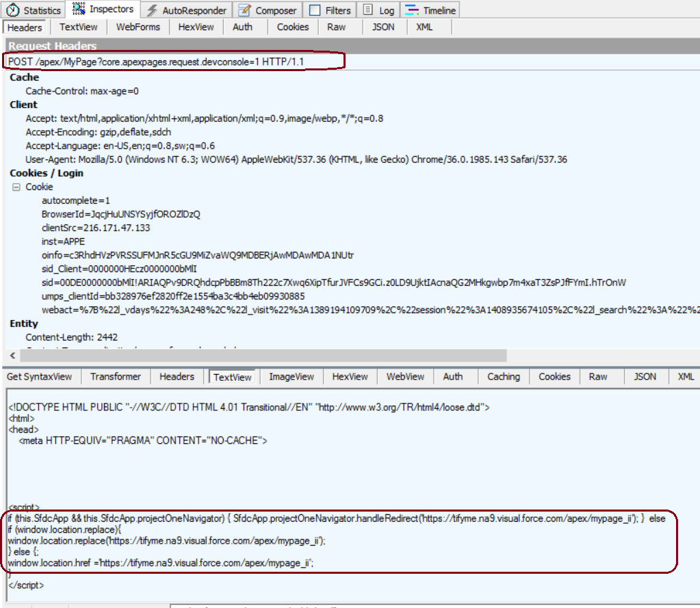Click the Log document icon

tap(368, 10)
